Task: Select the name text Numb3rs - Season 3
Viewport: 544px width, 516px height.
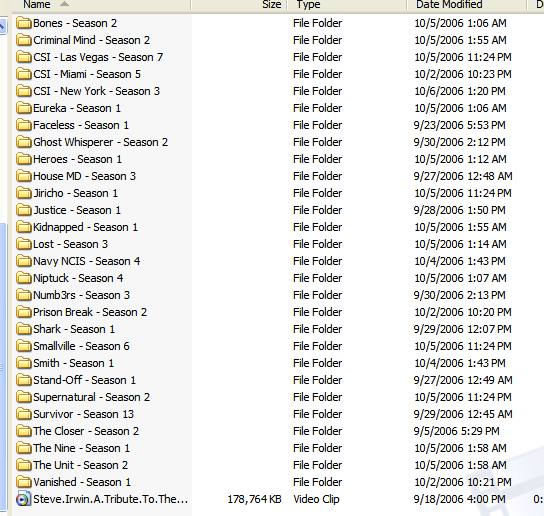Action: 82,295
